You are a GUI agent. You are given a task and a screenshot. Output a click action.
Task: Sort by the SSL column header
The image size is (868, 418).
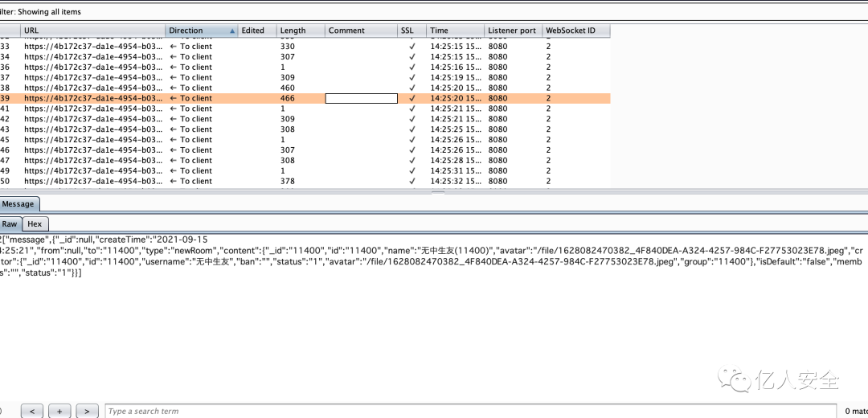411,31
